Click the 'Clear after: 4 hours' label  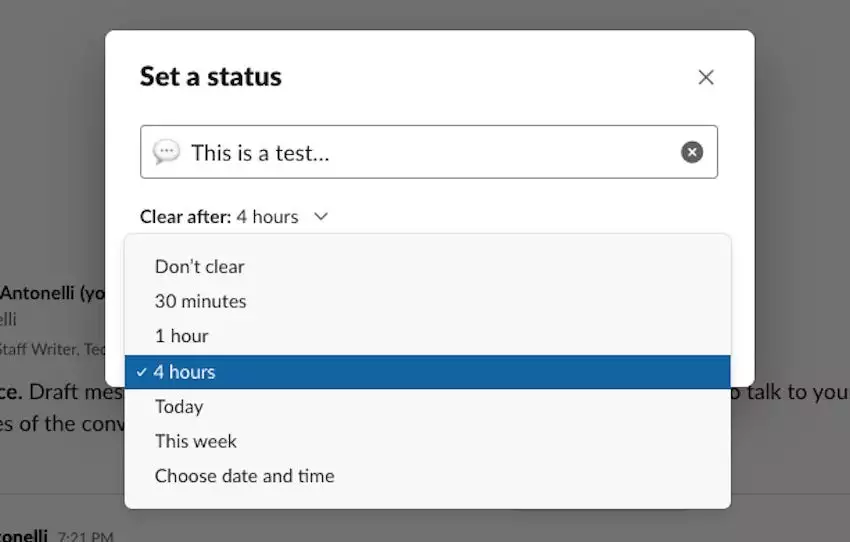219,216
